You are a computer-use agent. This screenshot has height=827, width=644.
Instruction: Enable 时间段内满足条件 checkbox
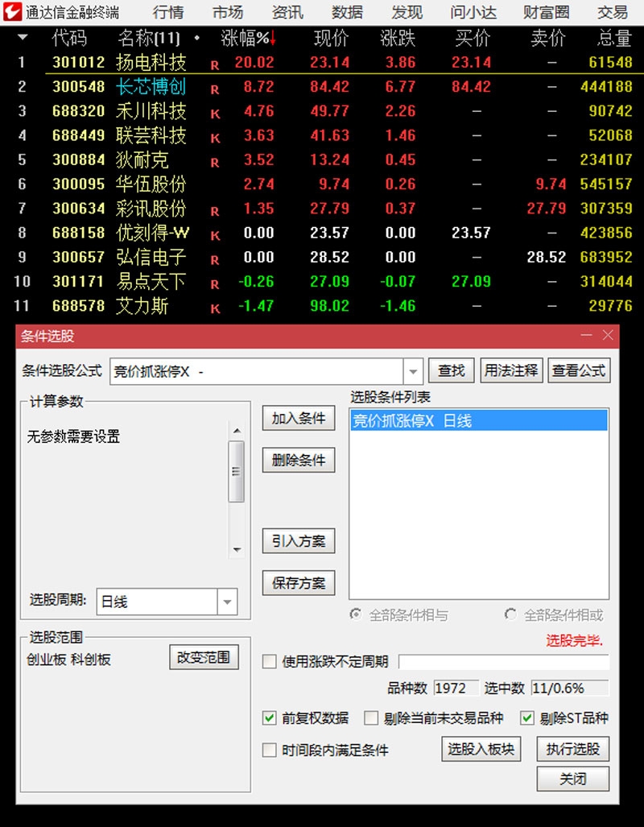[x=270, y=750]
